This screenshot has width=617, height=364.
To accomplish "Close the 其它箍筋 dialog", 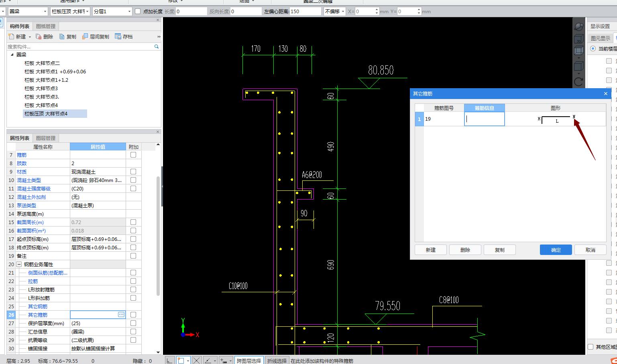I will (x=606, y=93).
